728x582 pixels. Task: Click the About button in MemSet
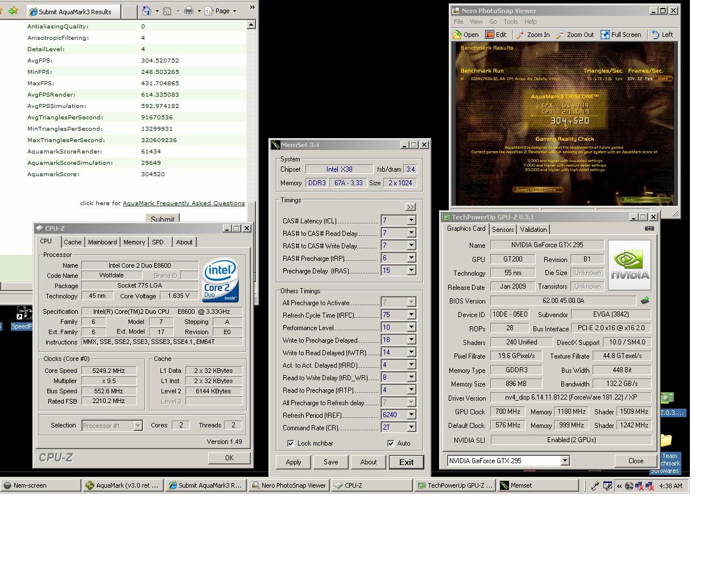click(x=369, y=462)
